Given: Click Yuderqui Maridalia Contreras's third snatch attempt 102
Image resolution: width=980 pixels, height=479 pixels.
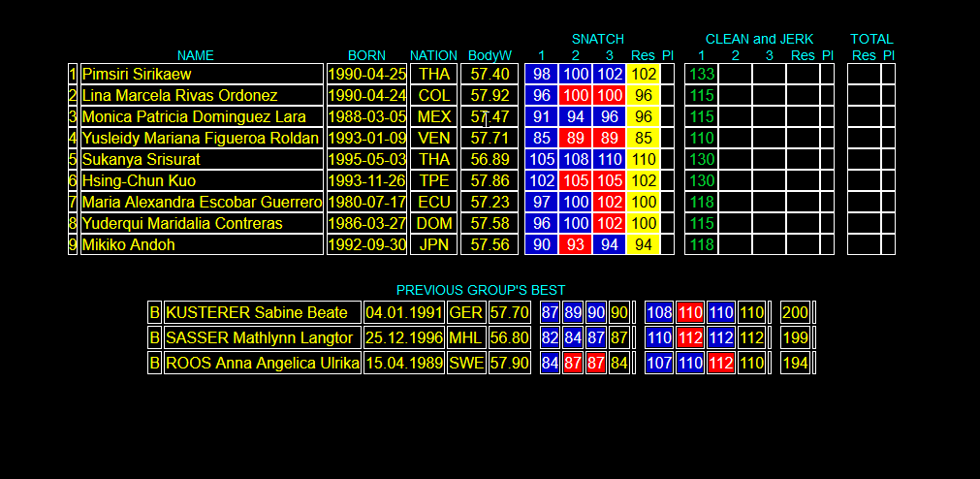Looking at the screenshot, I should [x=610, y=223].
